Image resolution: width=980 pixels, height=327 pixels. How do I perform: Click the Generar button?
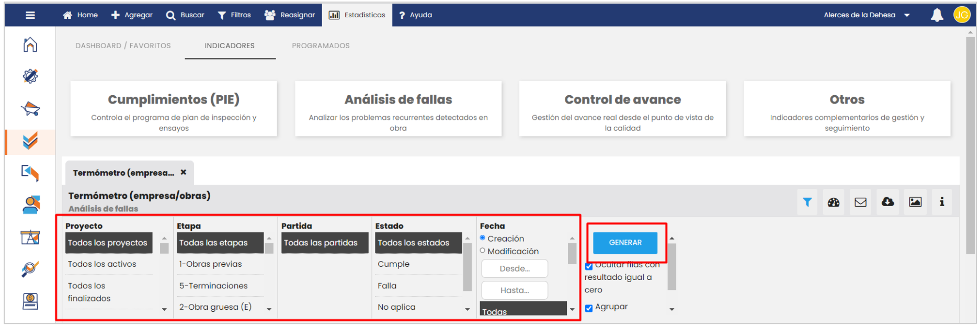[625, 243]
